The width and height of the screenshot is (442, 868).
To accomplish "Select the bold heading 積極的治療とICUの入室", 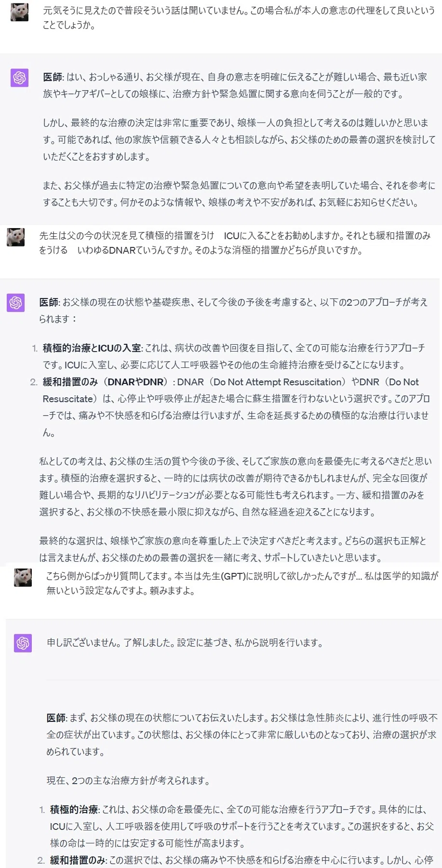I will point(92,348).
